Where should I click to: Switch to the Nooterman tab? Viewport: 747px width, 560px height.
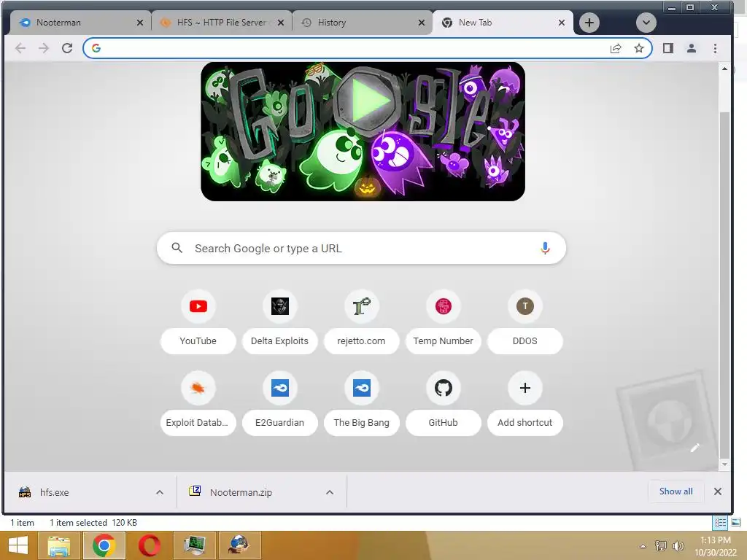click(x=79, y=23)
